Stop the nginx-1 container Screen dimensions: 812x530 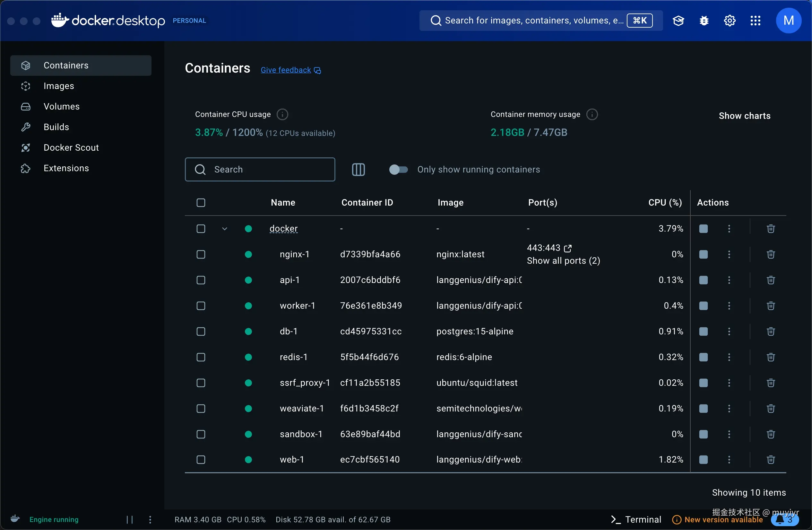(x=703, y=254)
